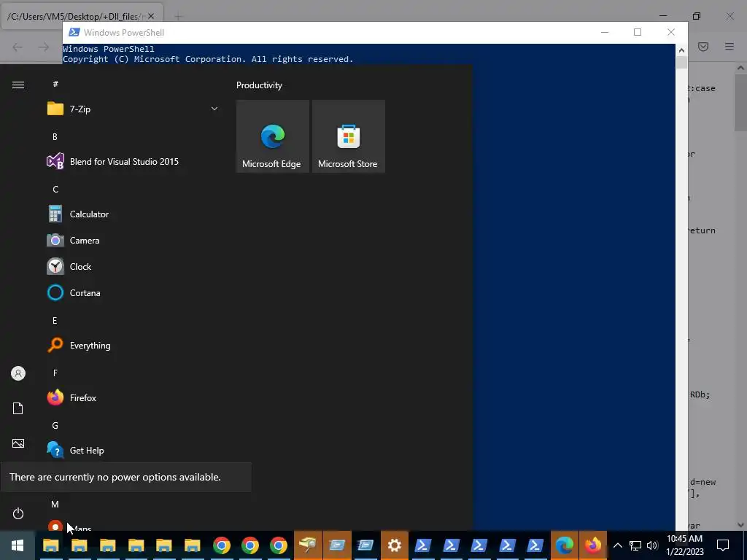This screenshot has height=560, width=747.
Task: Minimize the Firefox window
Action: tap(662, 16)
